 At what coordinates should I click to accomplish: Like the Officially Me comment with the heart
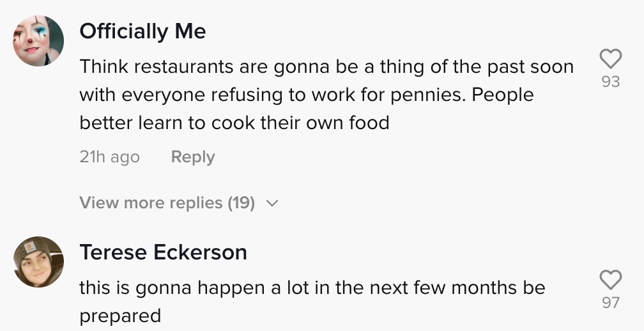[x=610, y=59]
